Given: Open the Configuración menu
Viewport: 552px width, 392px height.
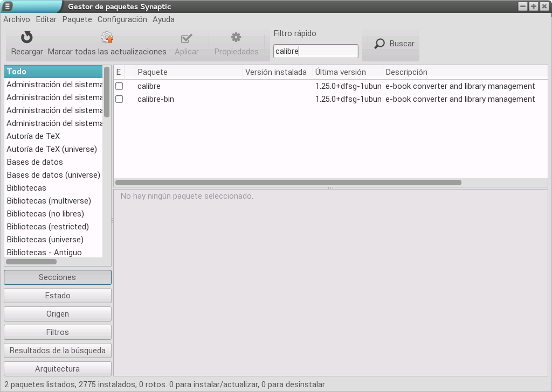Looking at the screenshot, I should [x=122, y=19].
